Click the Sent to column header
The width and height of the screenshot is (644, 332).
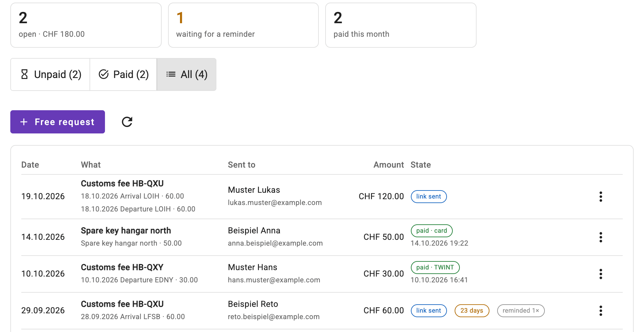click(241, 165)
